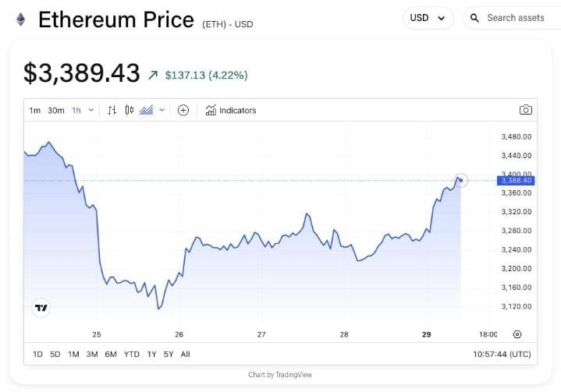
Task: Click the compare or add symbol plus icon
Action: (x=183, y=110)
